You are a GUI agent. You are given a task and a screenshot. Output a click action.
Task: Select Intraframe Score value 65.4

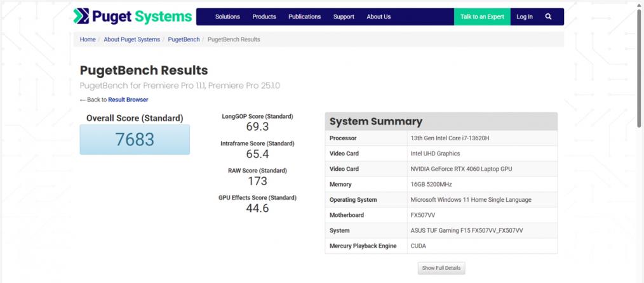(257, 154)
